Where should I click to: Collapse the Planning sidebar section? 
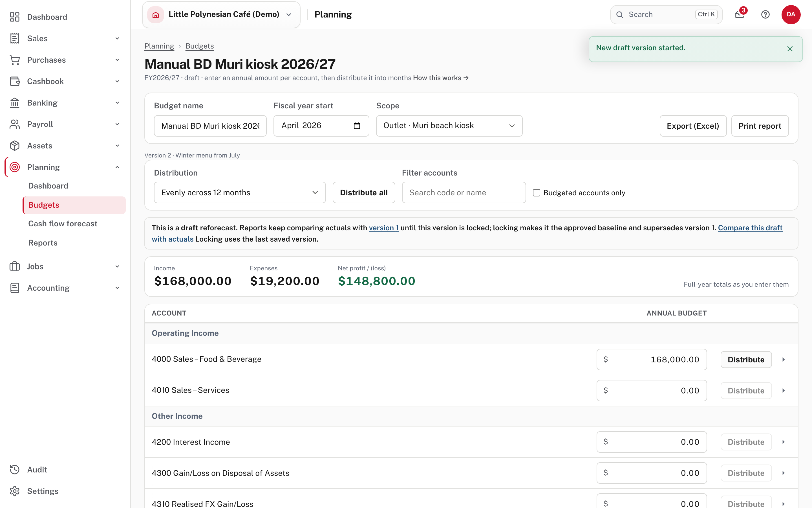pyautogui.click(x=117, y=167)
